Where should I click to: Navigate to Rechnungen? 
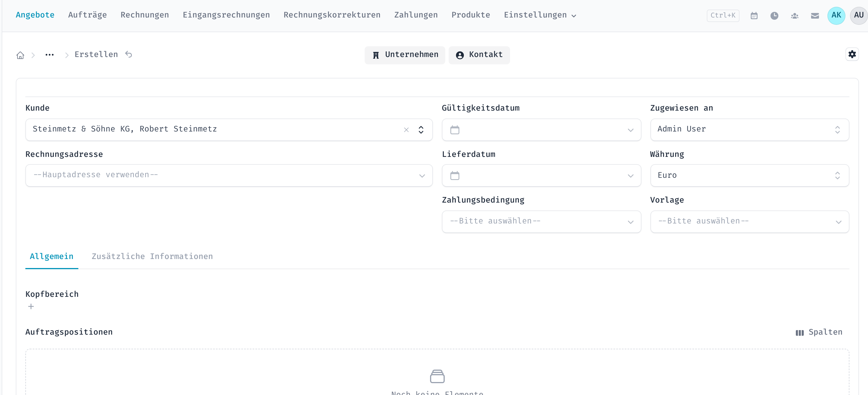145,15
